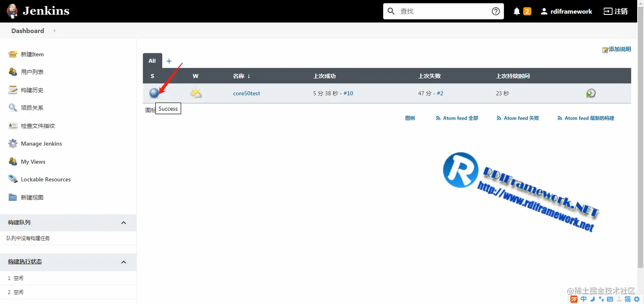Viewport: 644px width, 304px height.
Task: Open the notifications bell icon
Action: tap(517, 11)
